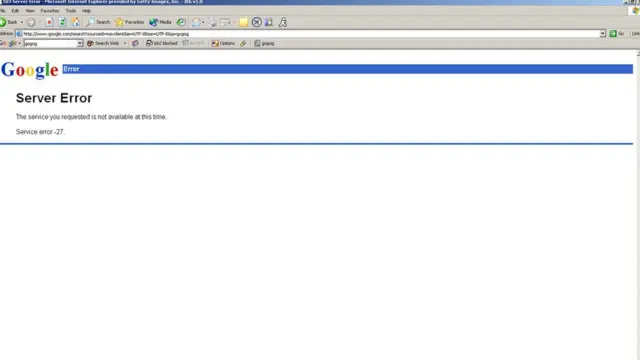Click the green Go button
Screen dimensions: 640x360
(617, 34)
